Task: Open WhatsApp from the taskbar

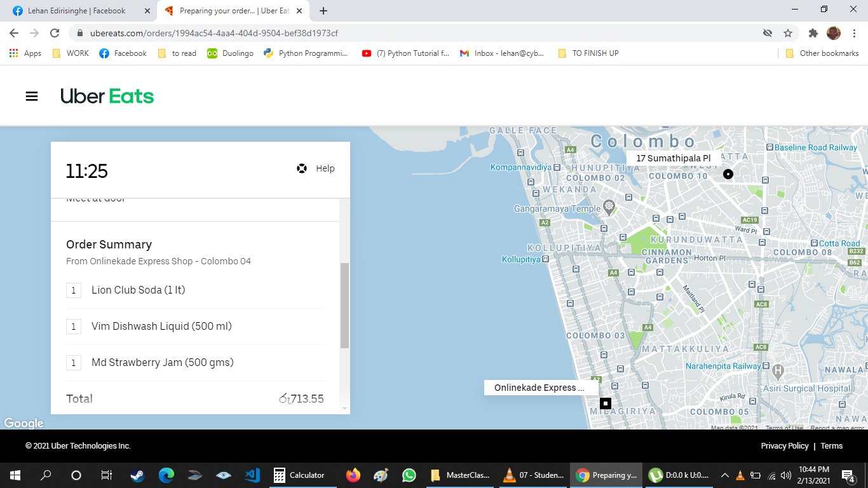Action: 409,475
